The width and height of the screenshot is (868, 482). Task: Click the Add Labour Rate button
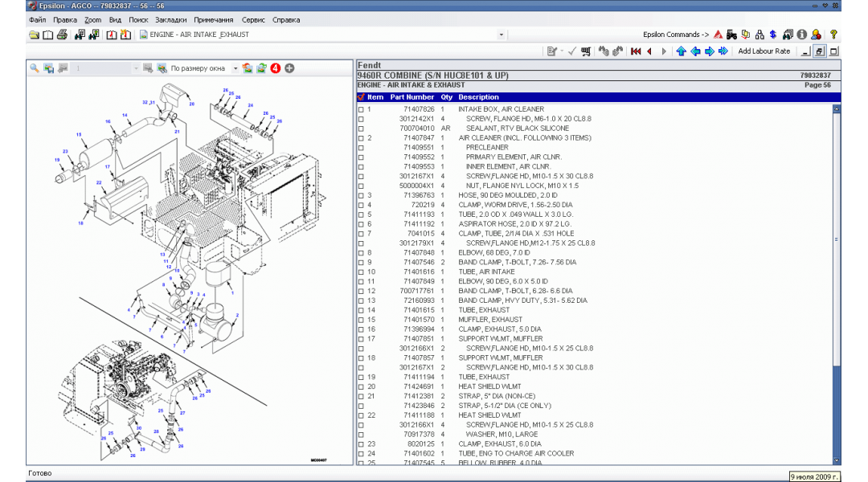pos(764,51)
